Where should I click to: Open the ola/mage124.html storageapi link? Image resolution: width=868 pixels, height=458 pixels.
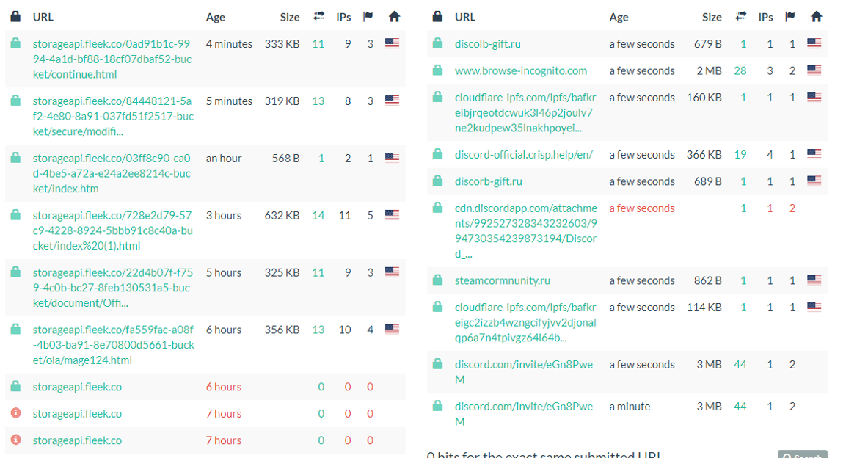coord(114,344)
